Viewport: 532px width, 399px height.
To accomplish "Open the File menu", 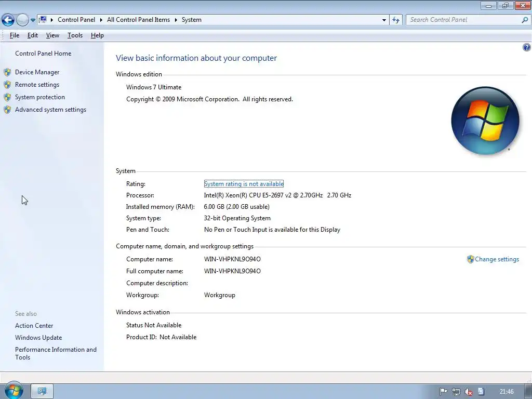I will coord(15,35).
